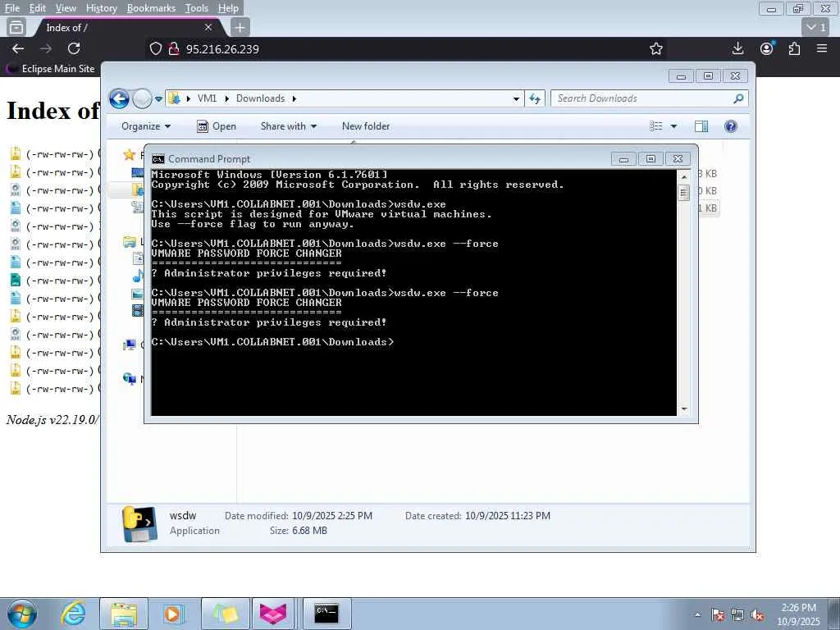Open the Eclipse Main Site bookmark
840x630 pixels.
point(50,69)
